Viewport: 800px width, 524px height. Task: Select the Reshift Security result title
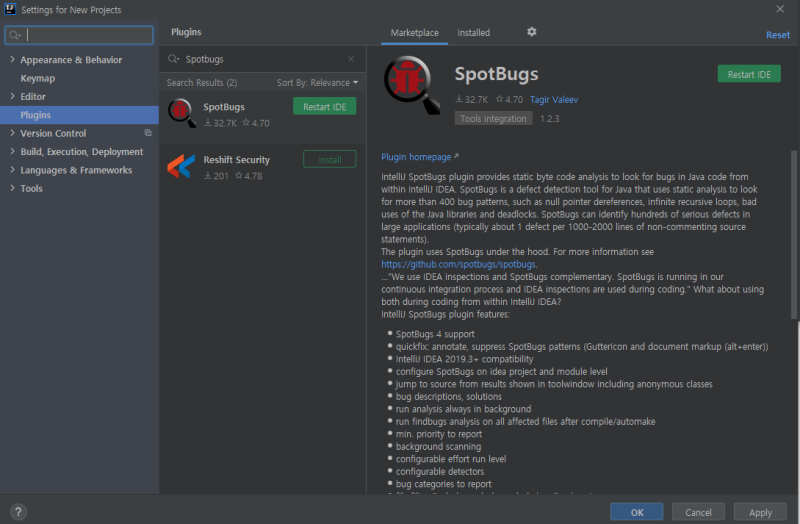[x=236, y=160]
